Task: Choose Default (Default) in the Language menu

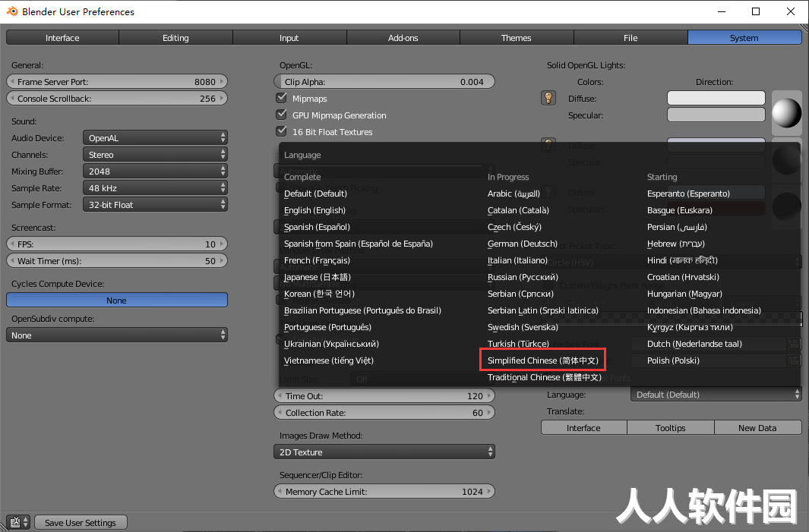Action: pyautogui.click(x=315, y=194)
